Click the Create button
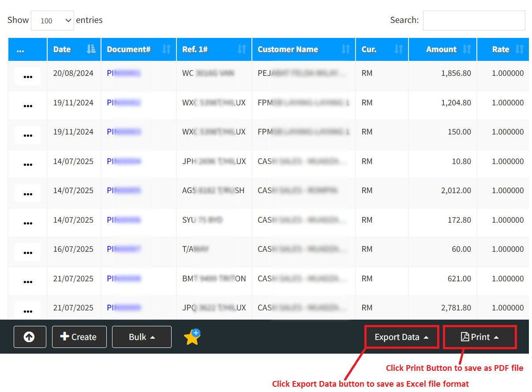532x392 pixels. (79, 337)
